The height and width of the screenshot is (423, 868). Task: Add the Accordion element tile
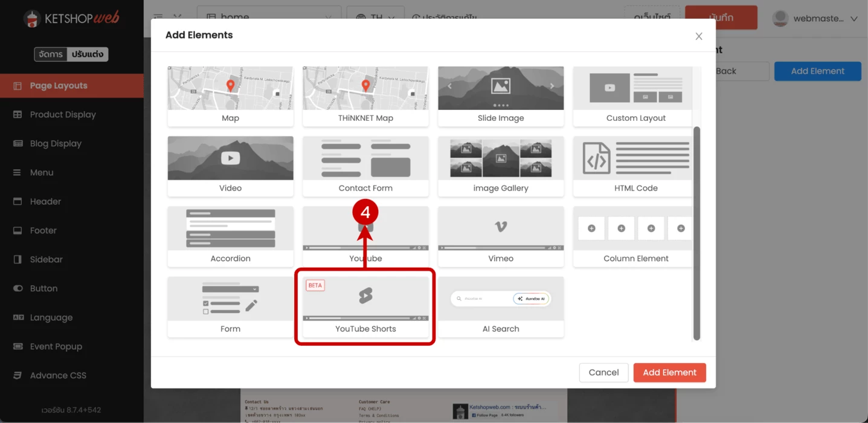(230, 236)
